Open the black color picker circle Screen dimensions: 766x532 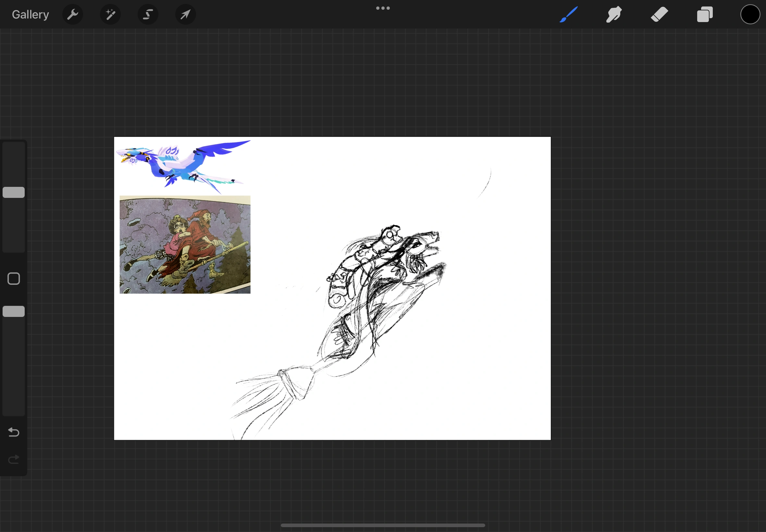(x=750, y=14)
